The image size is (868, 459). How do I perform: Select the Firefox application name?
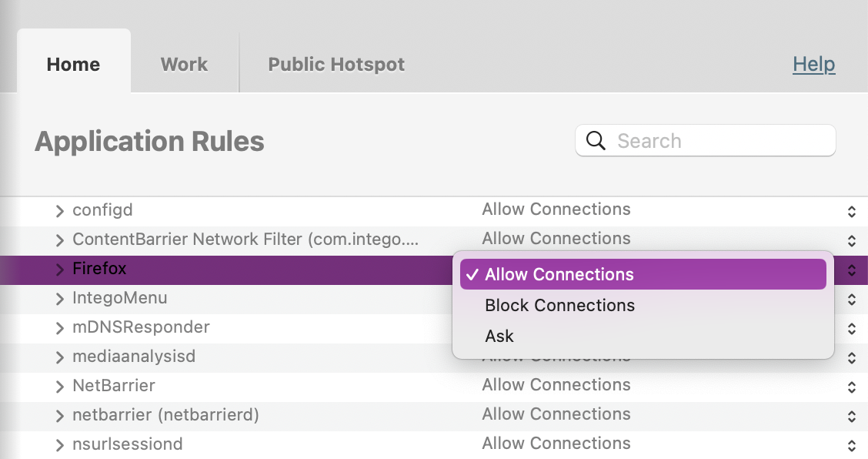pos(99,268)
